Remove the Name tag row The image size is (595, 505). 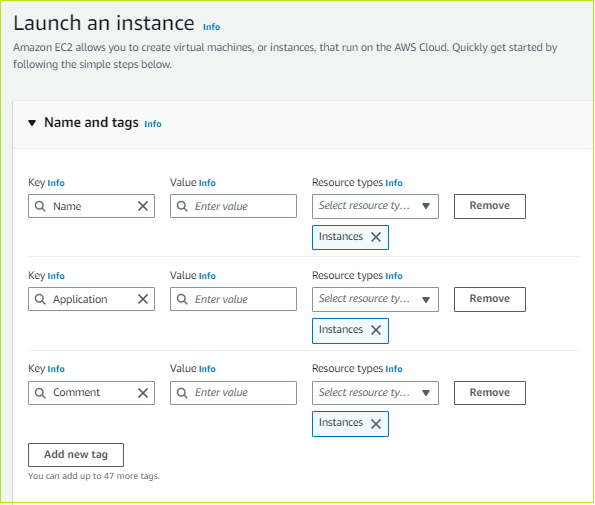tap(490, 206)
